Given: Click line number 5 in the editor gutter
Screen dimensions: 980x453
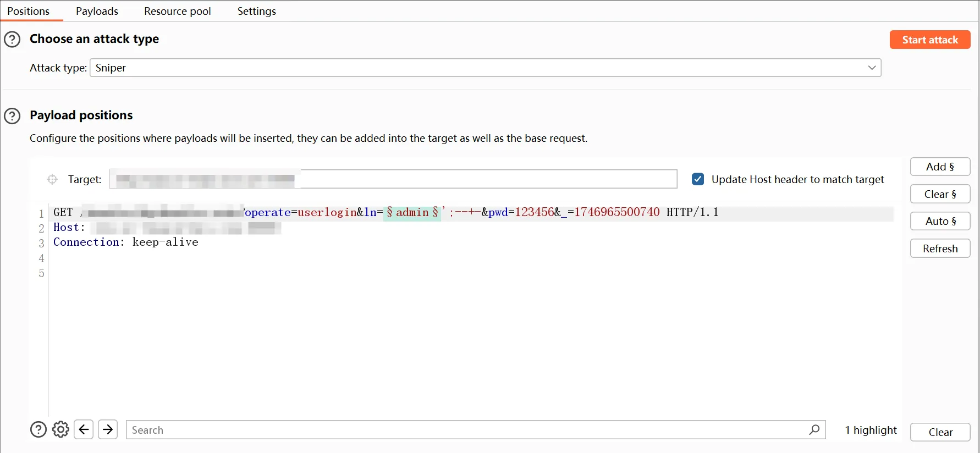Looking at the screenshot, I should (41, 273).
